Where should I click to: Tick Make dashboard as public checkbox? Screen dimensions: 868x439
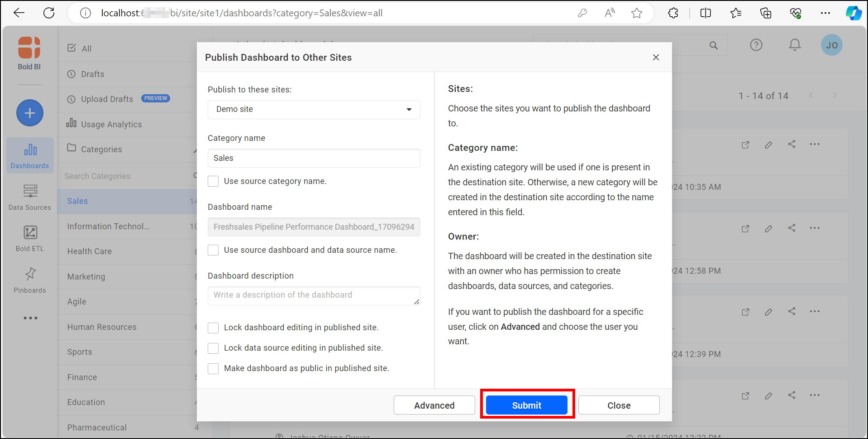(x=213, y=368)
